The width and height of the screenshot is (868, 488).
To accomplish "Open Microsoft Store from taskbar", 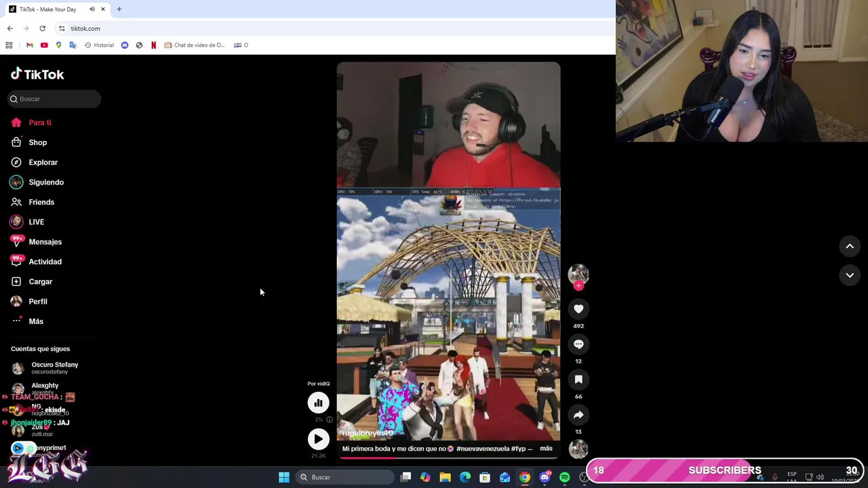I will coord(485,477).
